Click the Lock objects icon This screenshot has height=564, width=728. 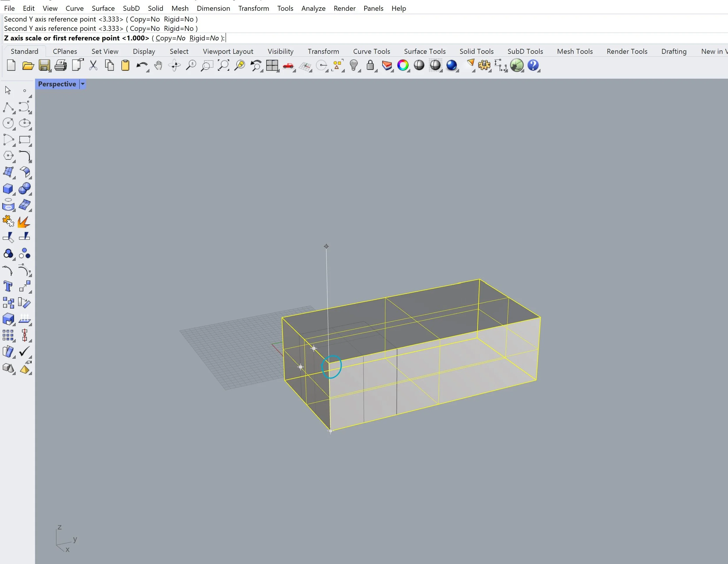coord(370,65)
